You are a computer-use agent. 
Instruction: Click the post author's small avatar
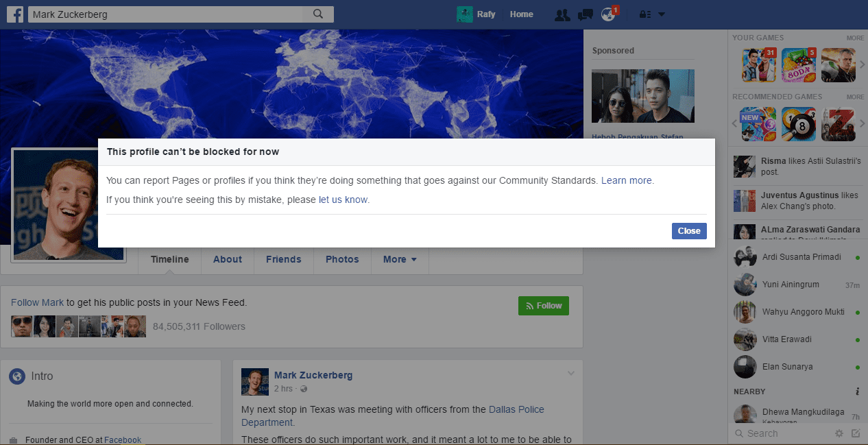pyautogui.click(x=255, y=382)
